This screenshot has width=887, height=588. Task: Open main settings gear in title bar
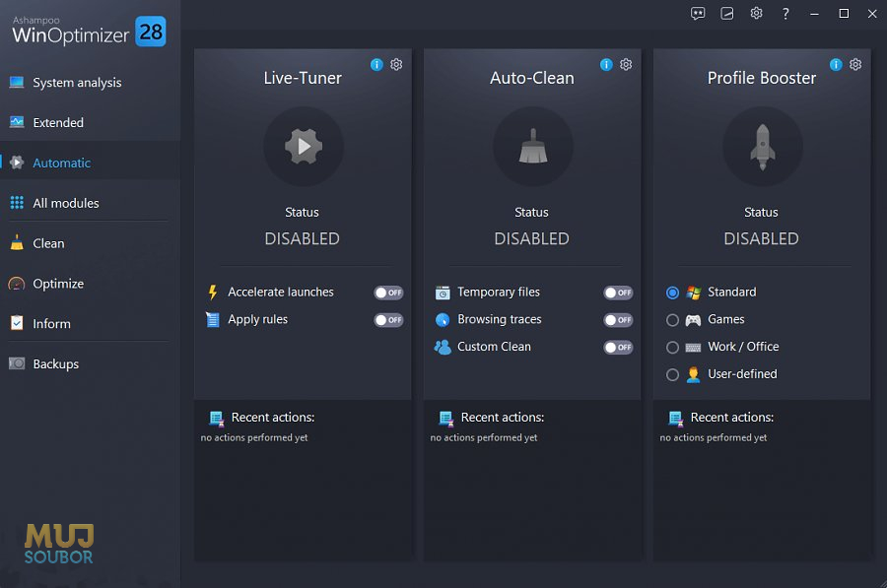(x=756, y=13)
